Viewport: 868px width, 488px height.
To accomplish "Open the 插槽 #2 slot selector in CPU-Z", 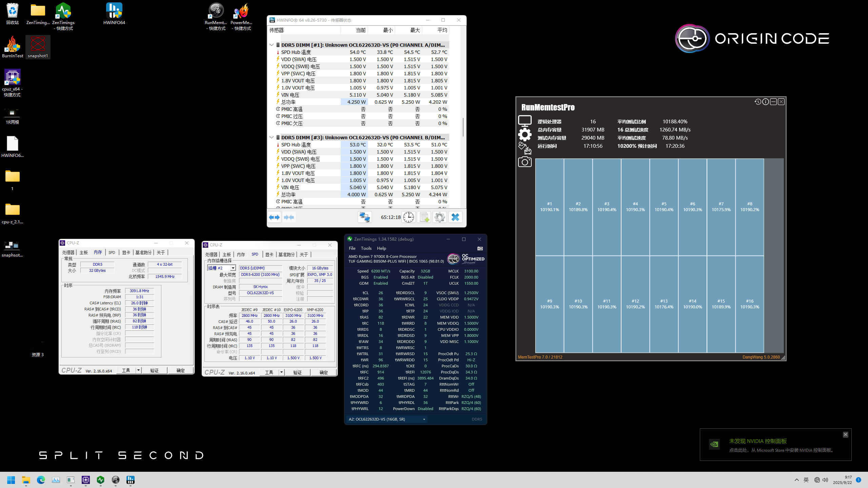I will click(x=233, y=268).
